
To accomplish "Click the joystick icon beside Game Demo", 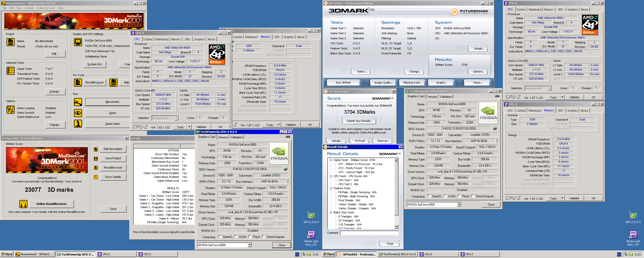I will (78, 124).
